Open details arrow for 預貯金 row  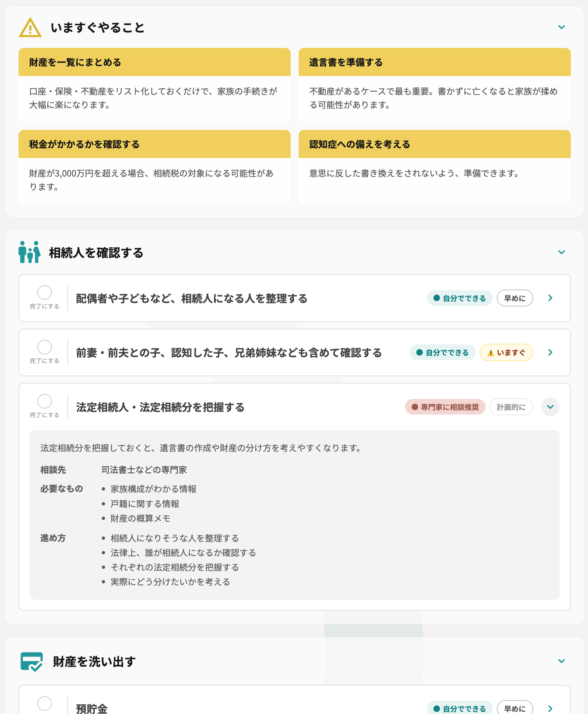point(550,708)
